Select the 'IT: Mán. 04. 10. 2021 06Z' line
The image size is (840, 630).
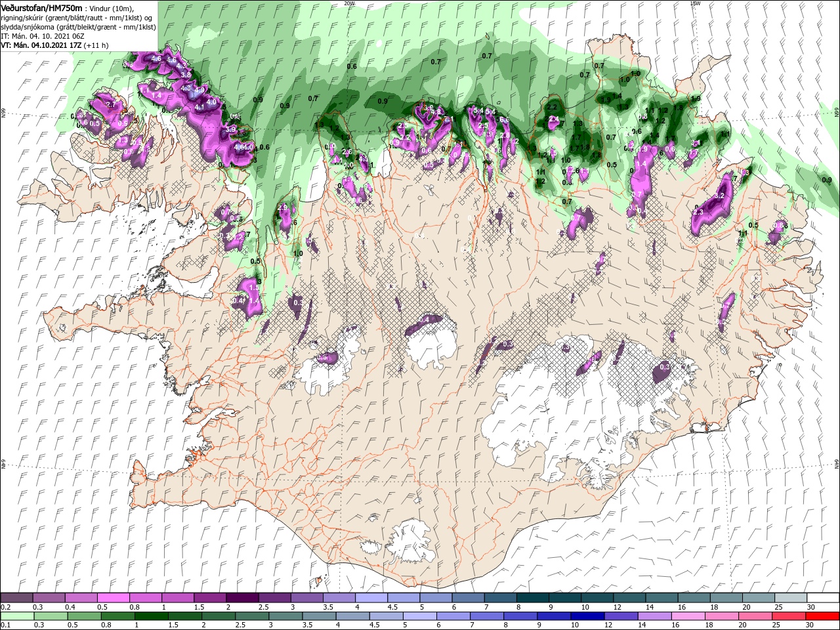tap(42, 36)
